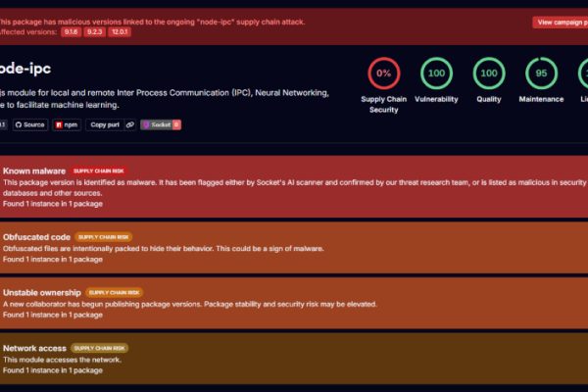Click the Socket shield icon
588x392 pixels.
(x=146, y=124)
